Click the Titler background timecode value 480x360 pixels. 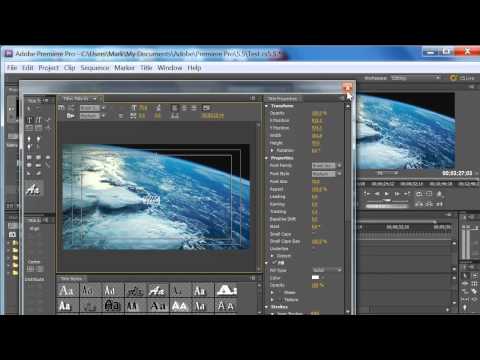(x=212, y=116)
